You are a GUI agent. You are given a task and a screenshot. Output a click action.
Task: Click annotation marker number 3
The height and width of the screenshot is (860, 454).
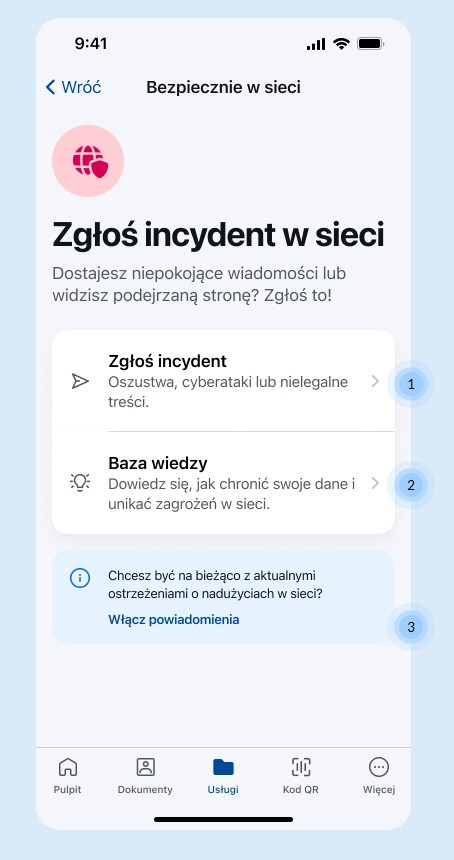[x=411, y=627]
